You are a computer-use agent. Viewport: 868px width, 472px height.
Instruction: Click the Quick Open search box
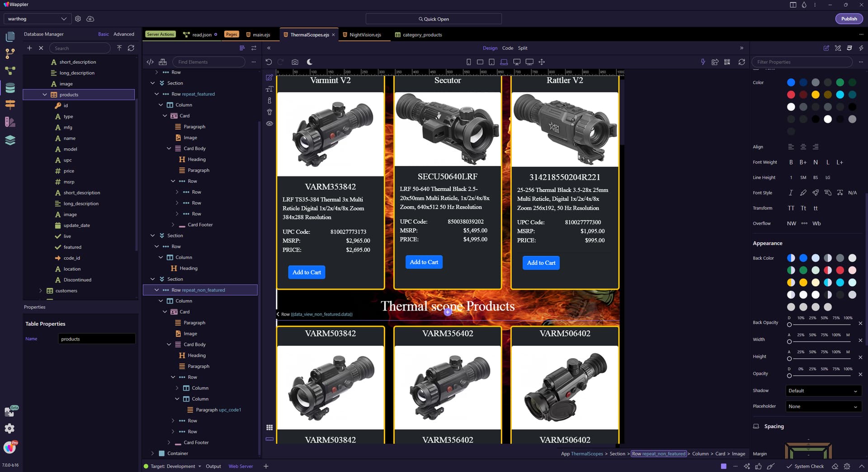(434, 19)
